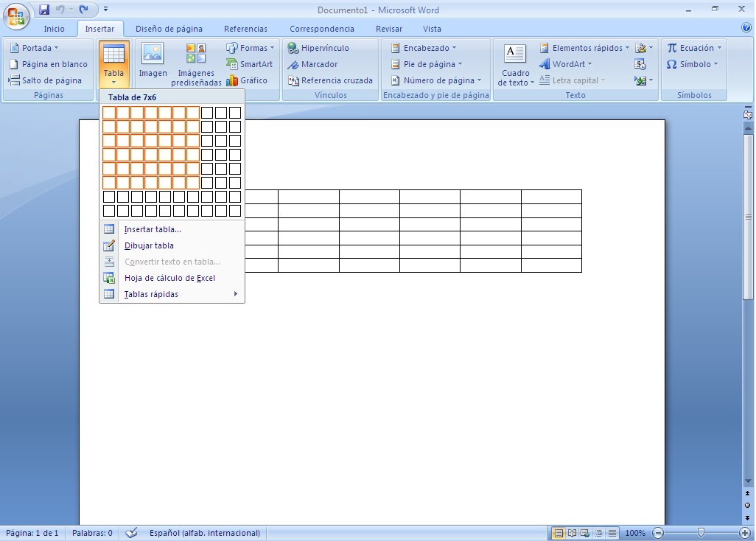Open the Diseño de página tab
This screenshot has height=541, width=756.
pos(169,29)
